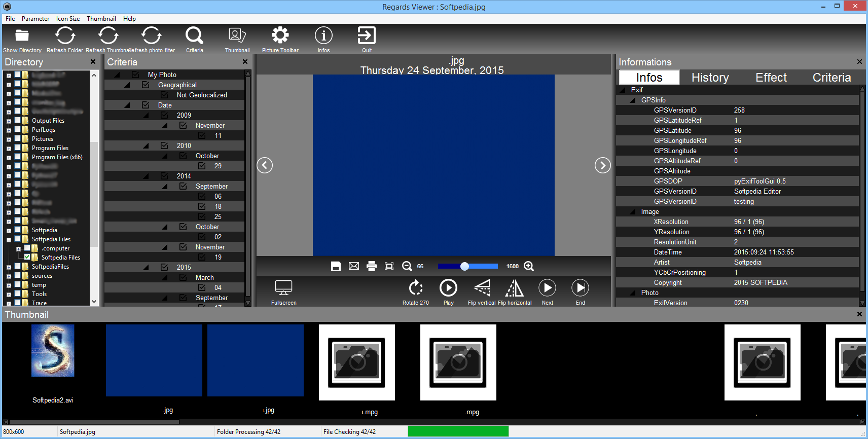The image size is (868, 439).
Task: Toggle the Not Geolocalized checkbox
Action: point(164,95)
